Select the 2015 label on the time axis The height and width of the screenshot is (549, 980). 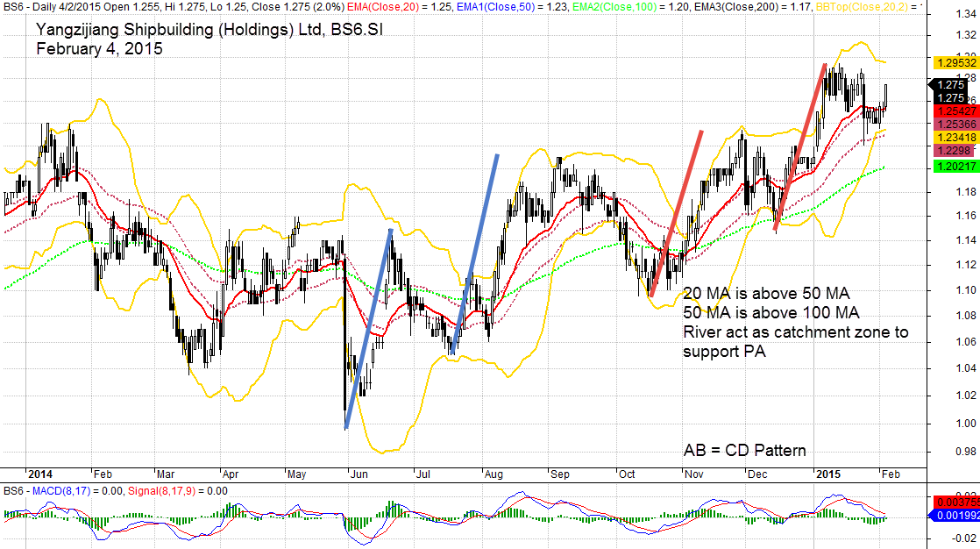tap(828, 474)
